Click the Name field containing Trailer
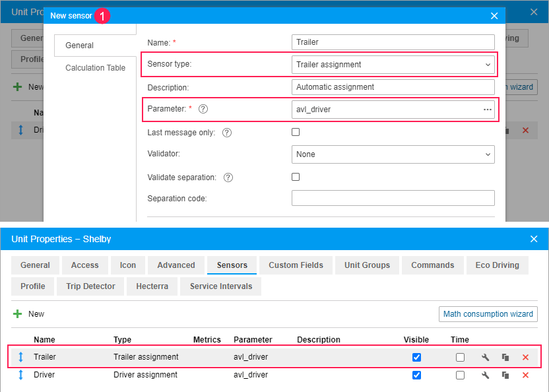This screenshot has height=392, width=549. [x=393, y=42]
